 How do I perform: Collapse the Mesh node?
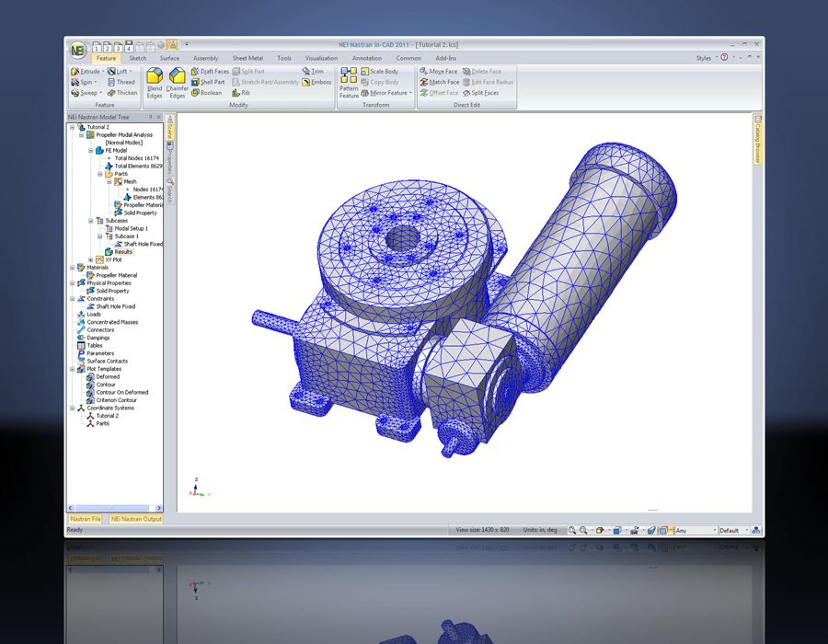(109, 181)
